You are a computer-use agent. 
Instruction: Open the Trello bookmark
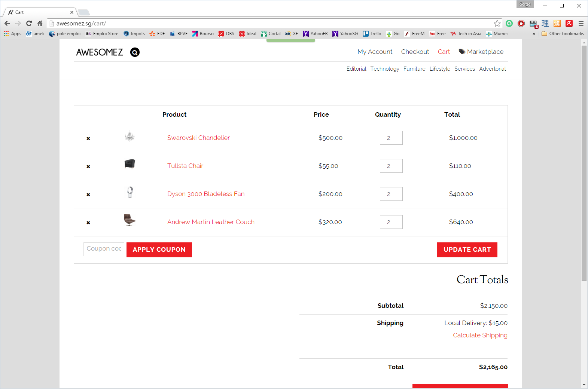coord(372,34)
